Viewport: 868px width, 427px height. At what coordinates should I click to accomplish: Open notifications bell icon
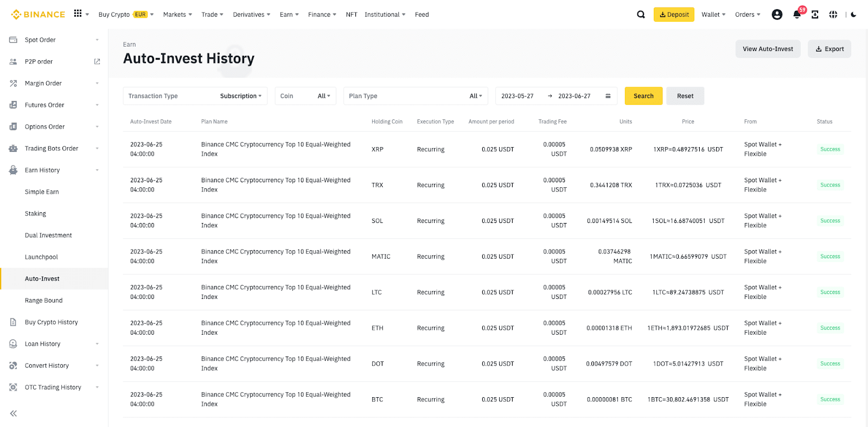(x=796, y=15)
